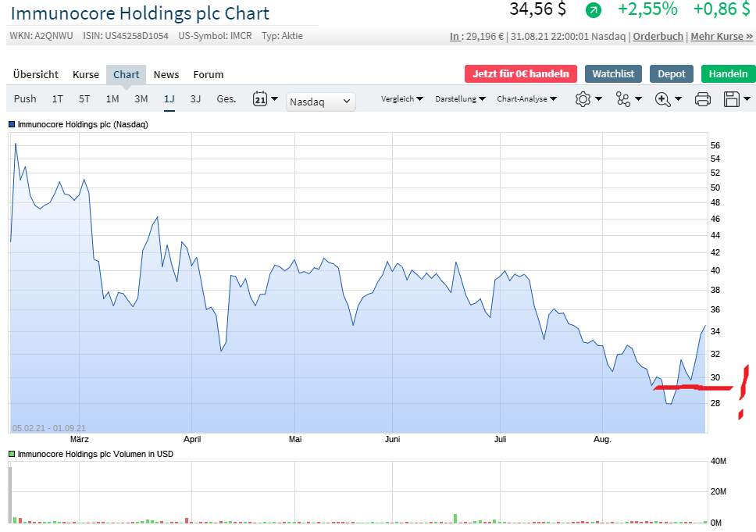Select the 1M time range
This screenshot has width=756, height=532.
click(x=112, y=99)
